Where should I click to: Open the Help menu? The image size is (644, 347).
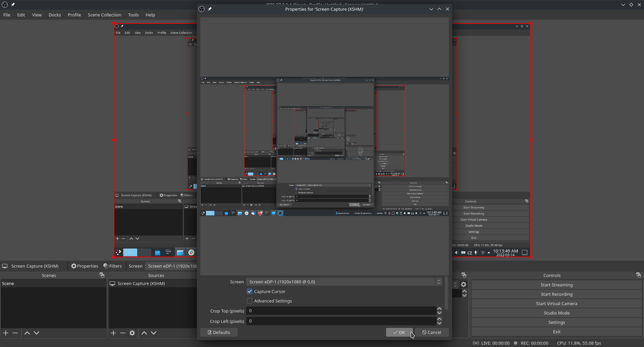tap(150, 15)
